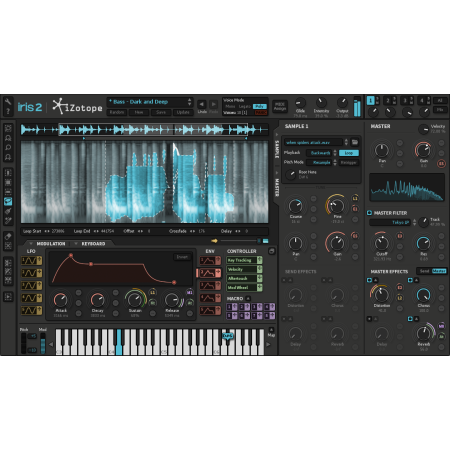
Task: Expand the keyboard Map arrow
Action: click(x=271, y=330)
